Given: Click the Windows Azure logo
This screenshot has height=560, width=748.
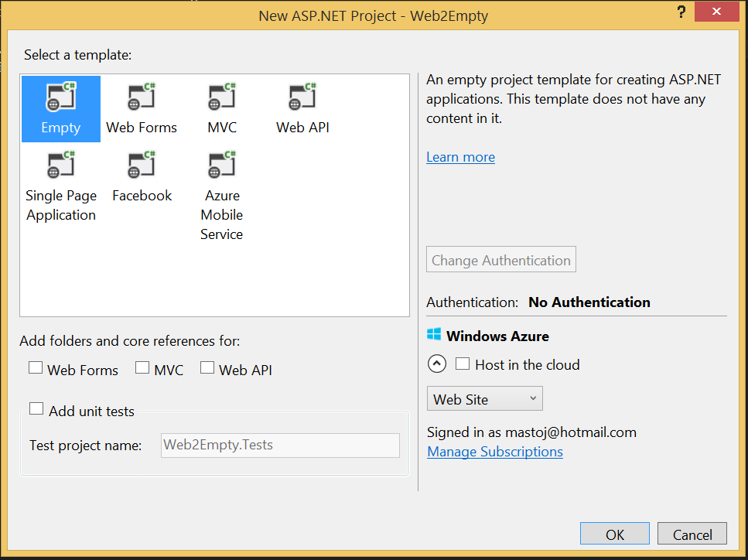Looking at the screenshot, I should (434, 334).
